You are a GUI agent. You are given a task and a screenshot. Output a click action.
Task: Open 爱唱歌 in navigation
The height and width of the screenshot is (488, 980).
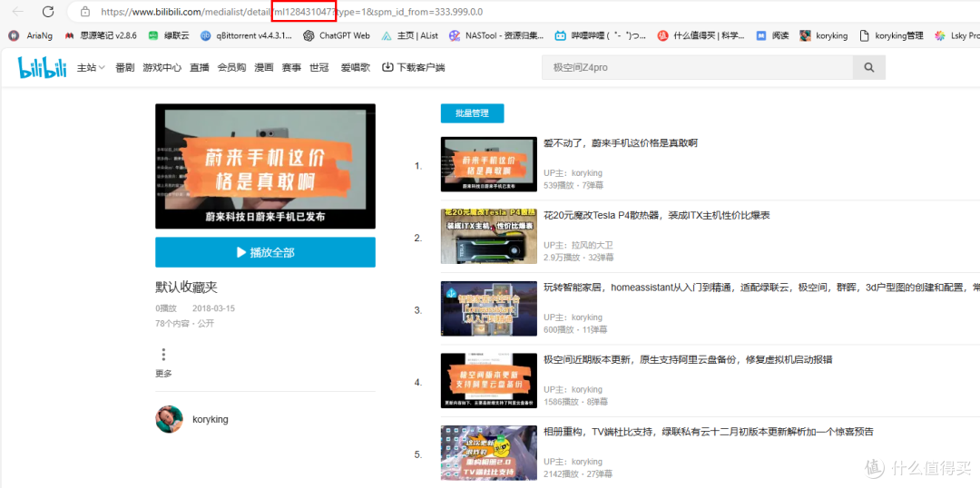[355, 67]
